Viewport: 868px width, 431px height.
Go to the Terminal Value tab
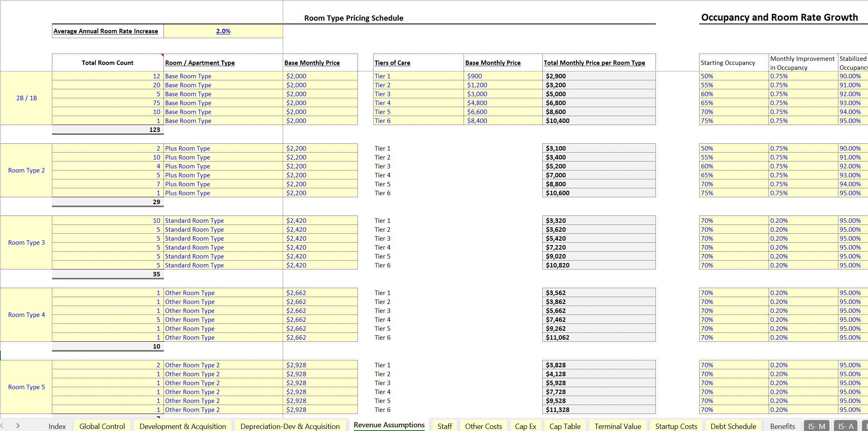click(618, 426)
